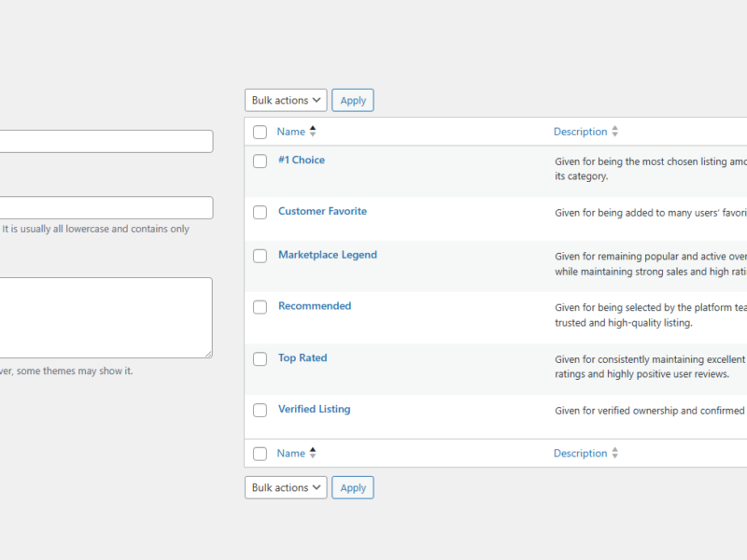Image resolution: width=747 pixels, height=560 pixels.
Task: Click the Verified Listing description text
Action: pyautogui.click(x=650, y=411)
